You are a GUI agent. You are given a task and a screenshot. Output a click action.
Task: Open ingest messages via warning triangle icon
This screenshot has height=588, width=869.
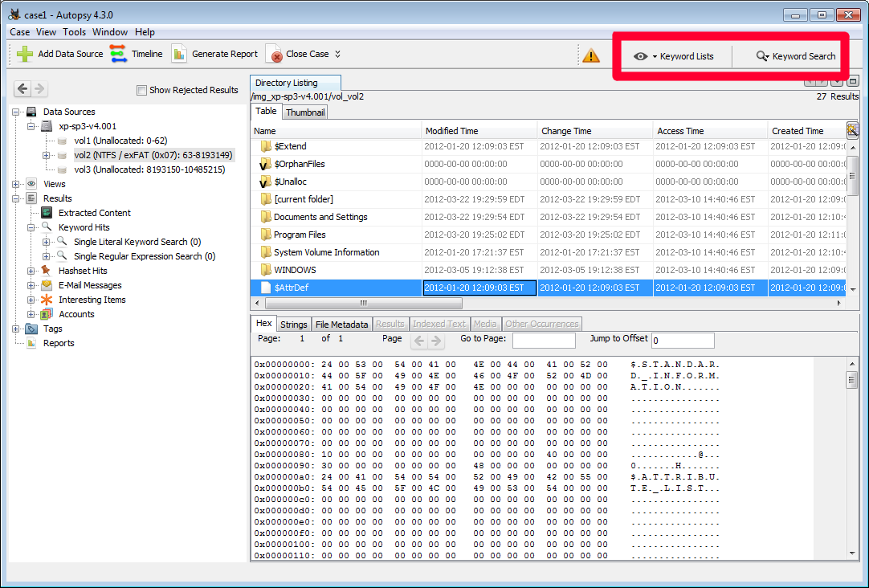point(592,56)
